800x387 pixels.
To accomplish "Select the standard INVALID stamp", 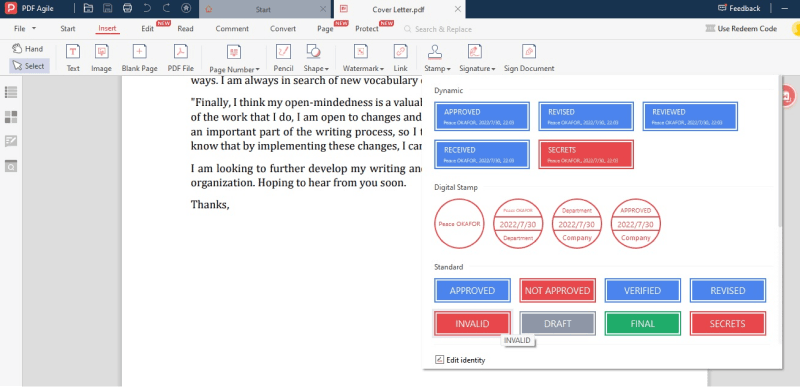I will point(472,323).
